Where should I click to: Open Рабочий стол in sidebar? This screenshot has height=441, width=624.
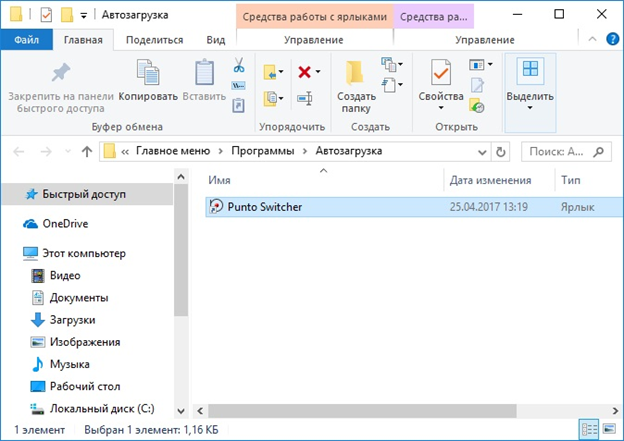85,386
